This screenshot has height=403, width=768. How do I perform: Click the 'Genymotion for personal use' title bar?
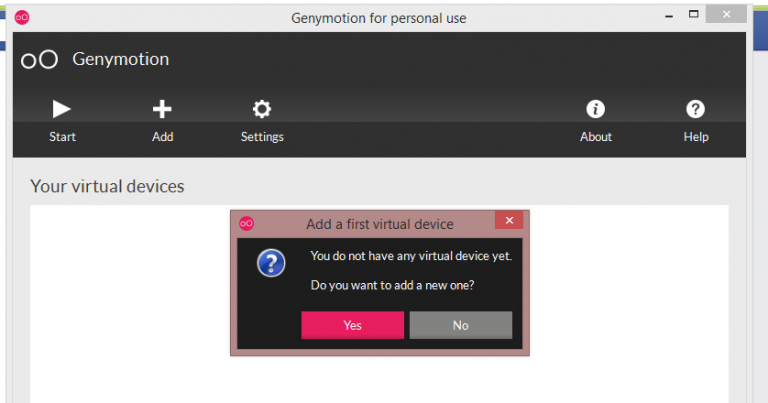[378, 18]
